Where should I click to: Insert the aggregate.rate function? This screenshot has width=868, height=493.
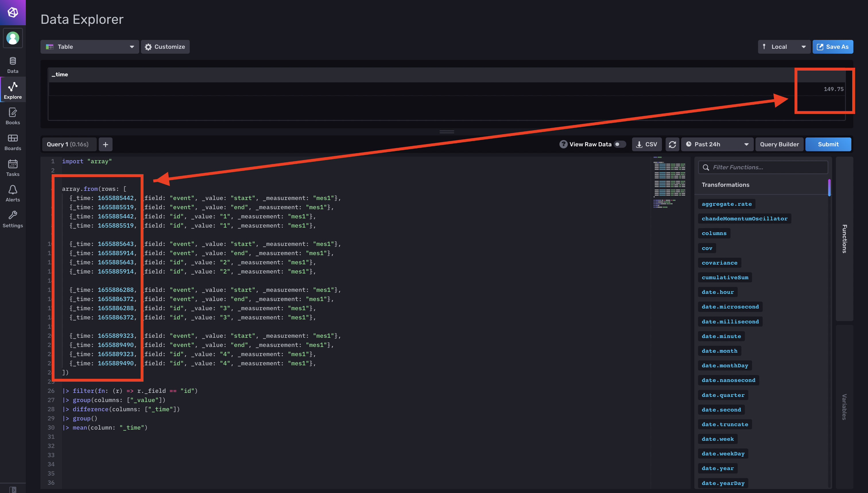726,204
